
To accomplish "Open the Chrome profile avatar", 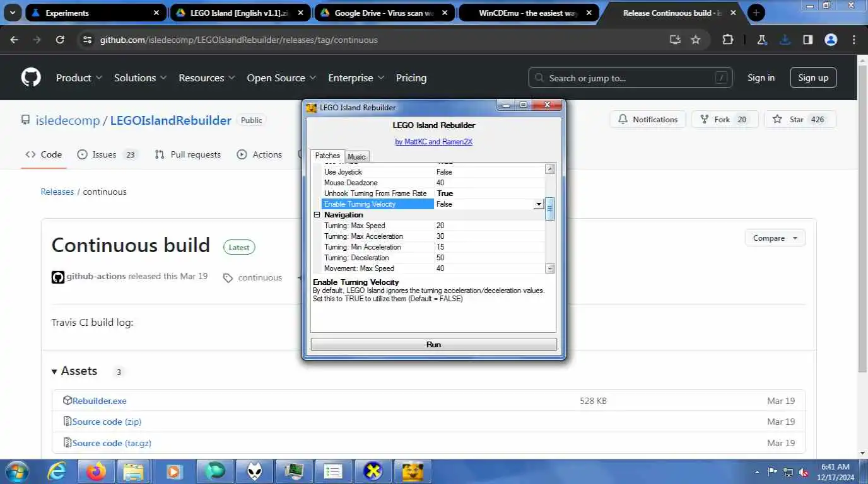I will tap(831, 40).
